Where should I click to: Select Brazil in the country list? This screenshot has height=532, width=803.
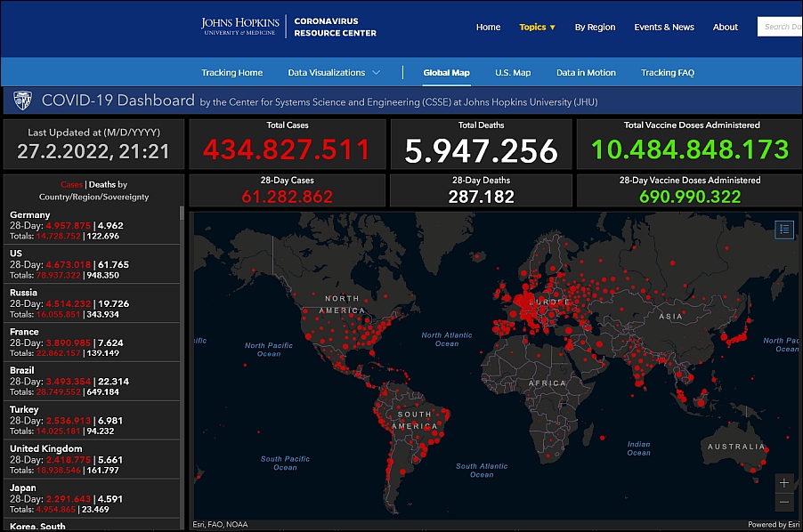(92, 381)
